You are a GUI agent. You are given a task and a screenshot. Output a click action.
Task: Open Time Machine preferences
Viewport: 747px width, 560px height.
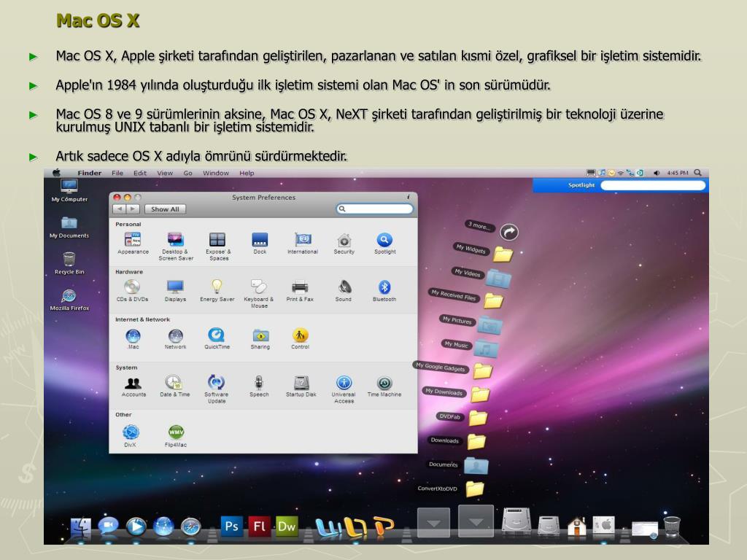point(384,386)
